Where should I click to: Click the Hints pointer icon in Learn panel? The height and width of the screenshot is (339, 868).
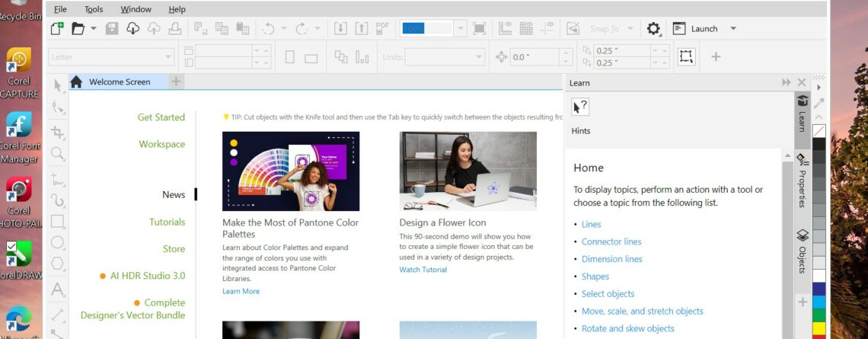coord(580,107)
